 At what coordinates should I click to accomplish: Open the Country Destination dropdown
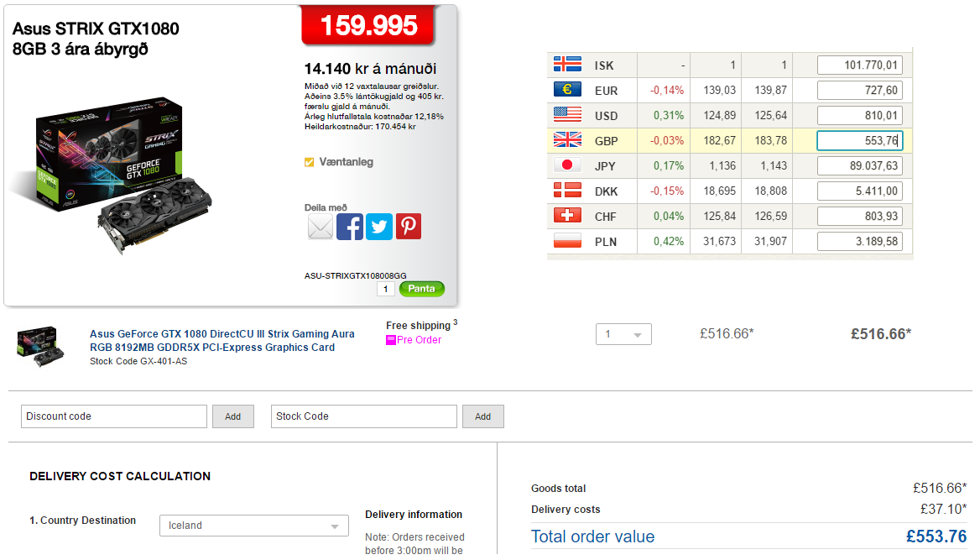click(253, 526)
